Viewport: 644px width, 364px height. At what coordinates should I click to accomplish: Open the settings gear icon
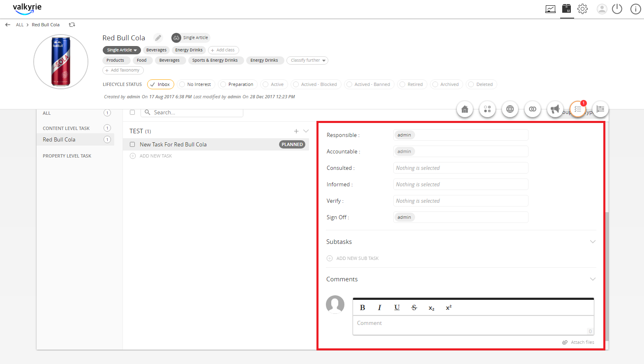pyautogui.click(x=583, y=9)
